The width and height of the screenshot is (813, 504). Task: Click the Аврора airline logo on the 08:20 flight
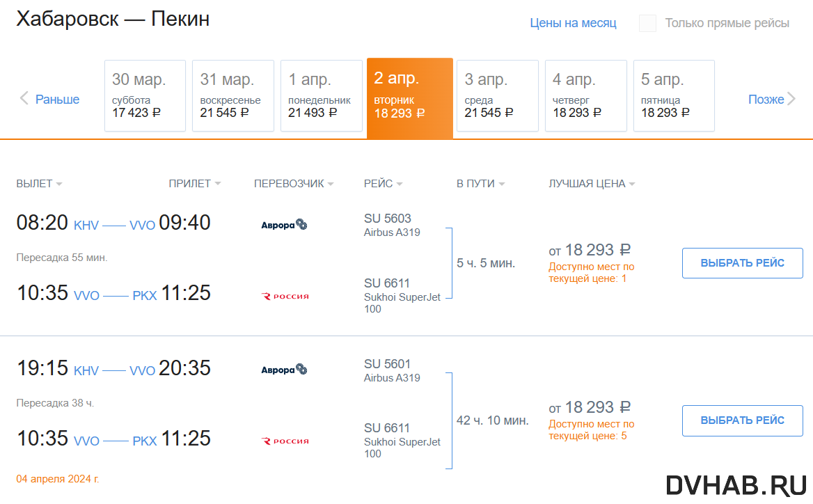[x=284, y=225]
